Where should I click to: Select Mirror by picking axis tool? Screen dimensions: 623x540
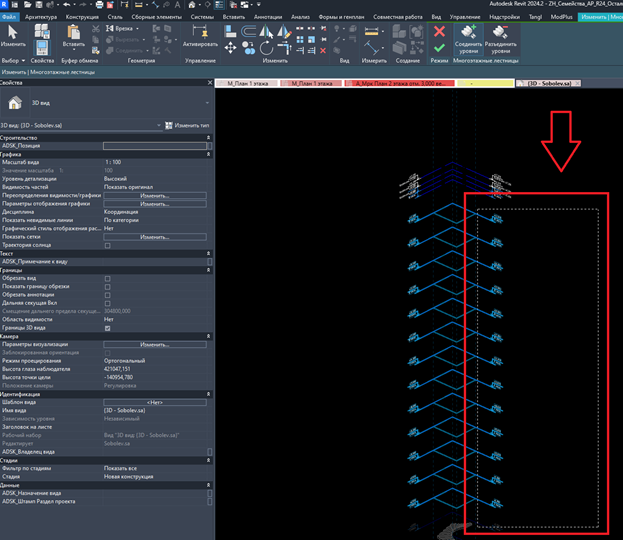point(266,31)
